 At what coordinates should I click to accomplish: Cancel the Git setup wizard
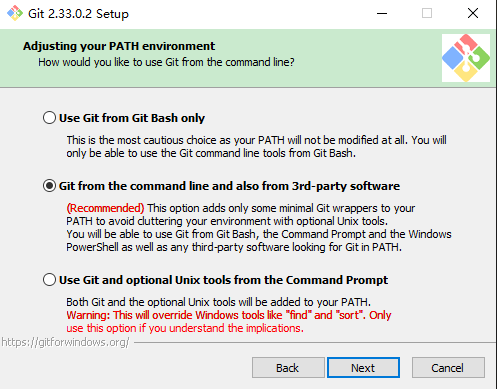click(448, 368)
